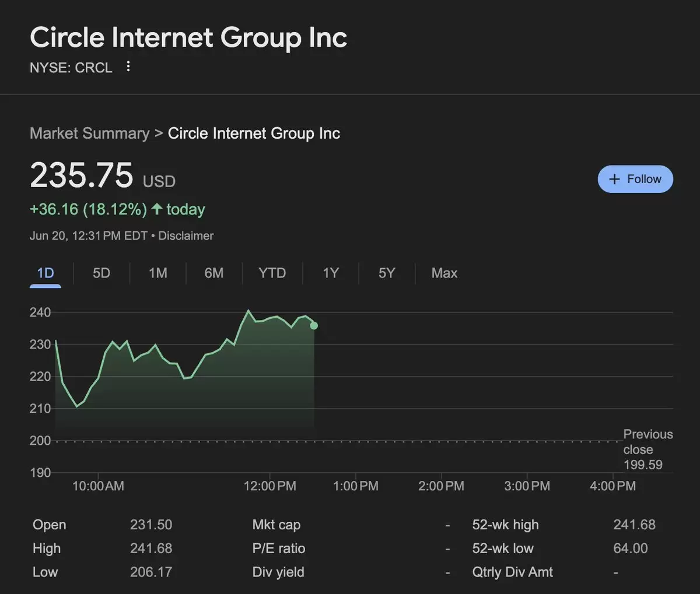Click the +36.16 (18.12%) change text
Image resolution: width=700 pixels, height=594 pixels.
tap(89, 209)
